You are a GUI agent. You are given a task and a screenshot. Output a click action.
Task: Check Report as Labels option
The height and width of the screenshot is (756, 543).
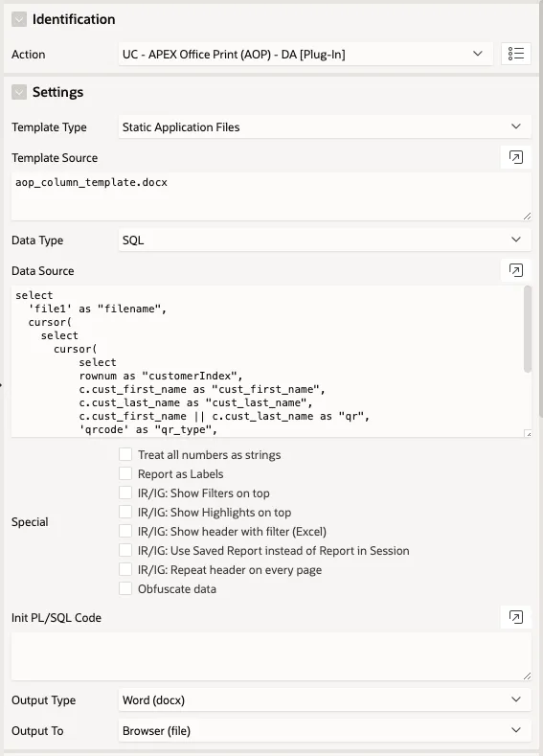point(125,473)
